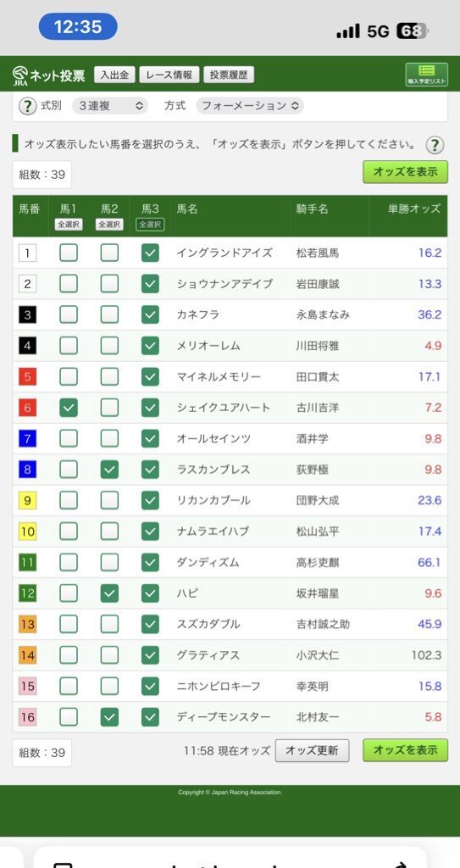This screenshot has width=460, height=868.
Task: Tap the 12:35 clock pill
Action: point(78,26)
